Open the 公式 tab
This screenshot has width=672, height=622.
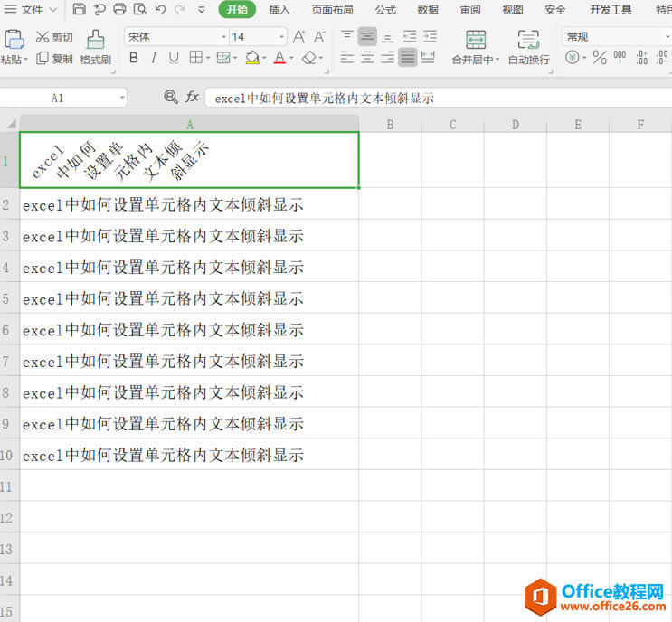coord(385,9)
